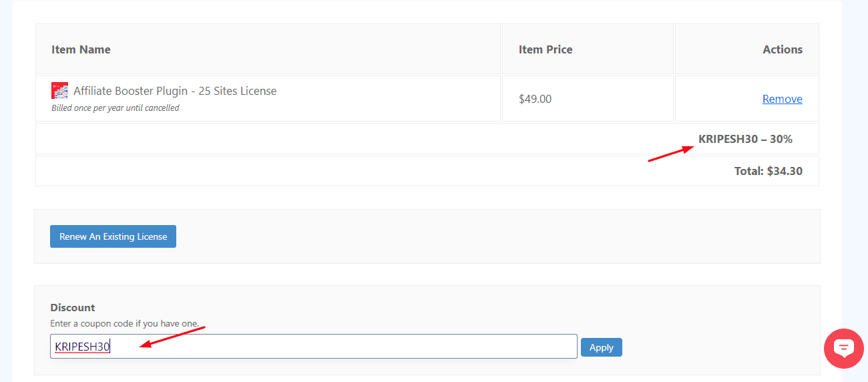Click the KRIPESH30 – 30% discount line
Viewport: 868px width, 382px height.
[745, 139]
